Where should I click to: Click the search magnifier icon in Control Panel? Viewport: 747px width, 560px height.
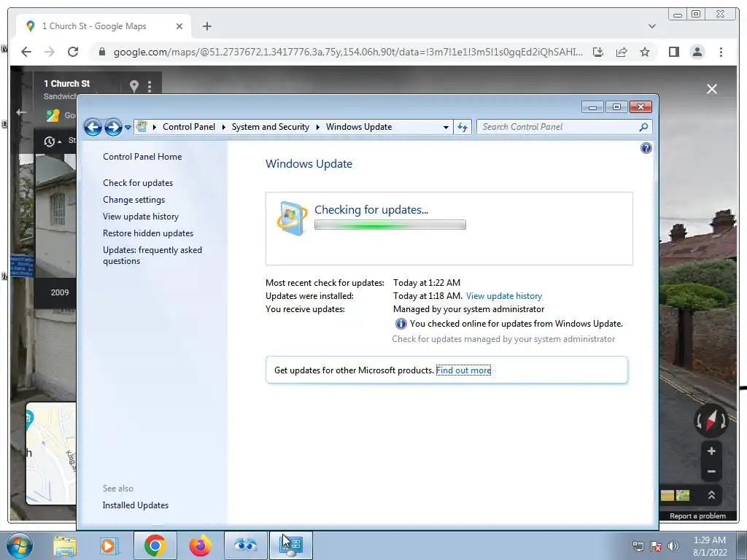[x=643, y=127]
